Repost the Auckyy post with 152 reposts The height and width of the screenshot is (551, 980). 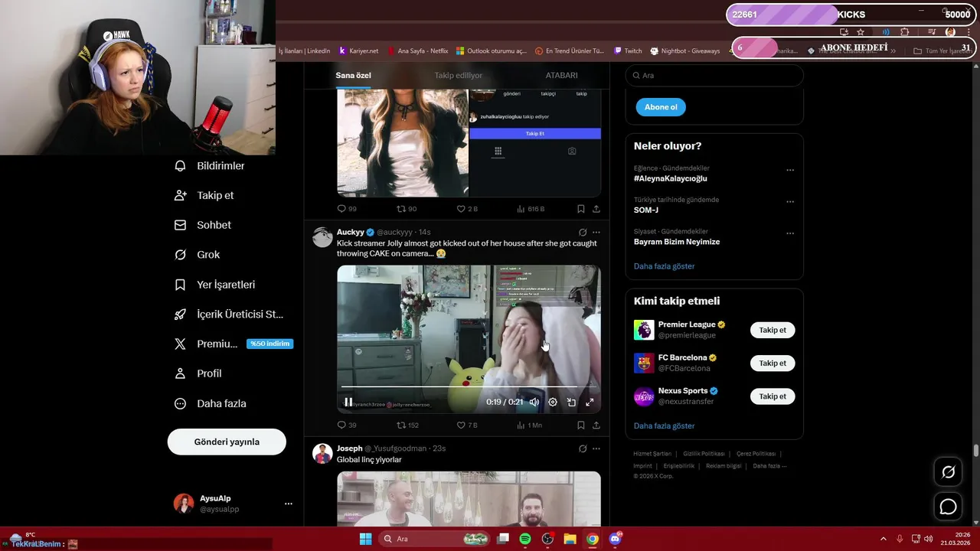coord(407,425)
